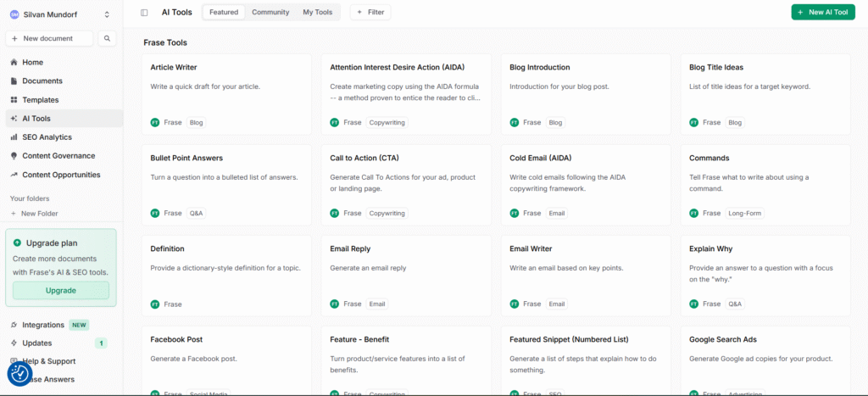This screenshot has width=868, height=396.
Task: Open the Email Writer tool
Action: click(x=586, y=276)
